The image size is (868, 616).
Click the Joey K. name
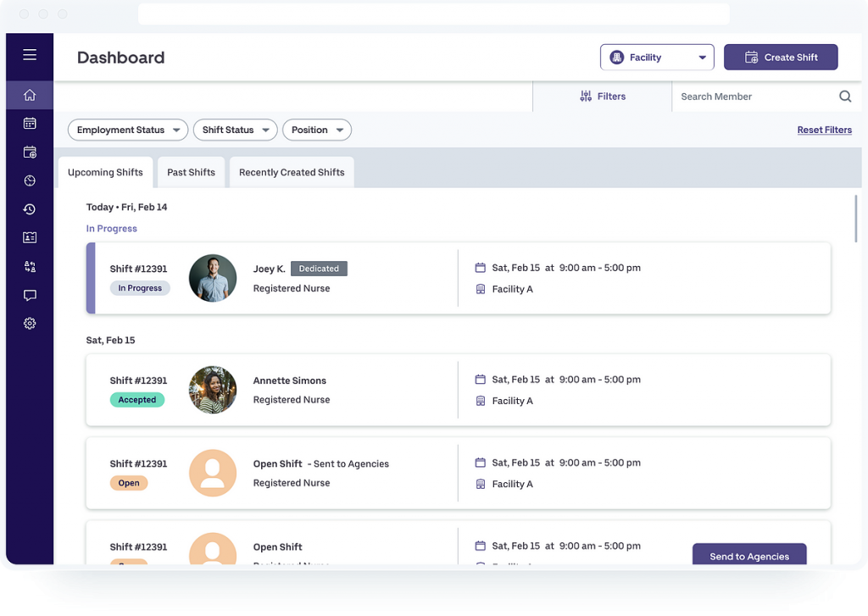[269, 269]
